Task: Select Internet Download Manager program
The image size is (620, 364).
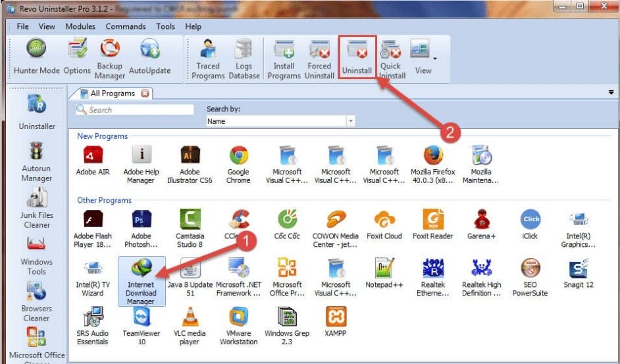Action: tap(142, 281)
